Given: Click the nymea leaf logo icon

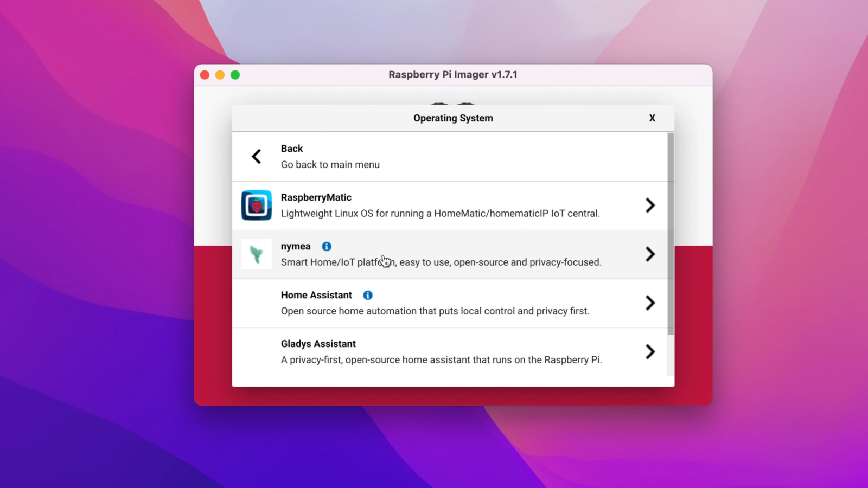Looking at the screenshot, I should pyautogui.click(x=256, y=254).
